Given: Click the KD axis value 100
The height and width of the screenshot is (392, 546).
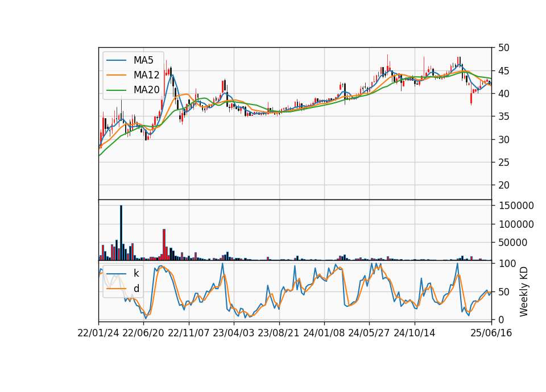Looking at the screenshot, I should [507, 264].
